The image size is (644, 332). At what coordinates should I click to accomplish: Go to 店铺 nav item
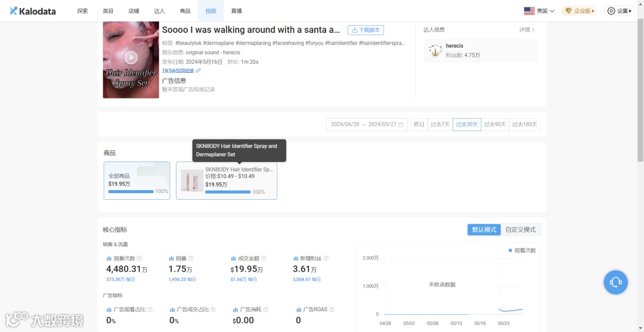tap(134, 11)
